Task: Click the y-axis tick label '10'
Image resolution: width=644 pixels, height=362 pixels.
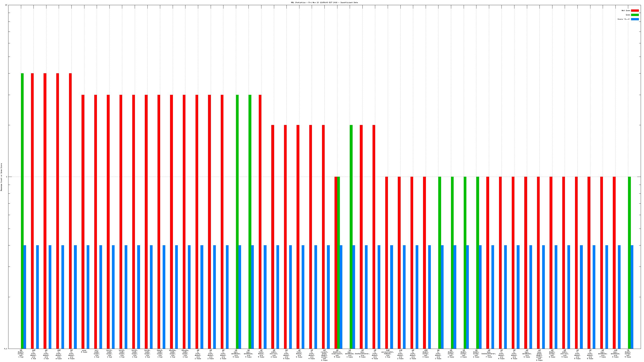Action: (6, 5)
